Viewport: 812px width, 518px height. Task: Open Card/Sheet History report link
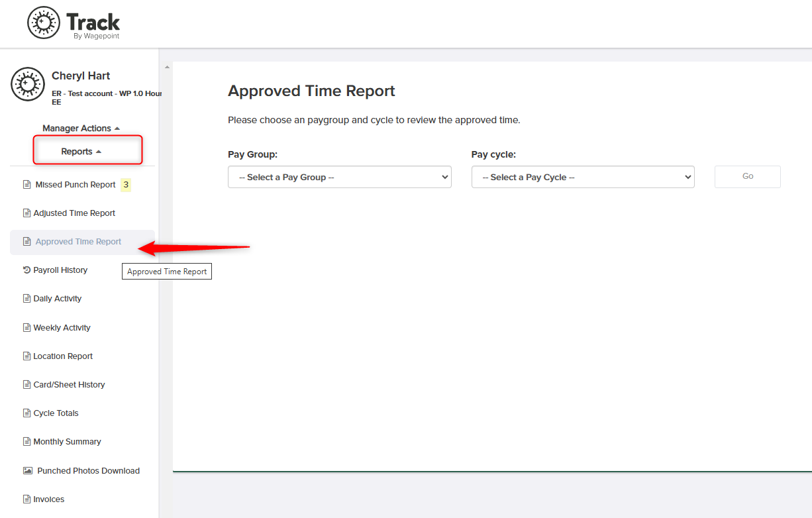[69, 385]
